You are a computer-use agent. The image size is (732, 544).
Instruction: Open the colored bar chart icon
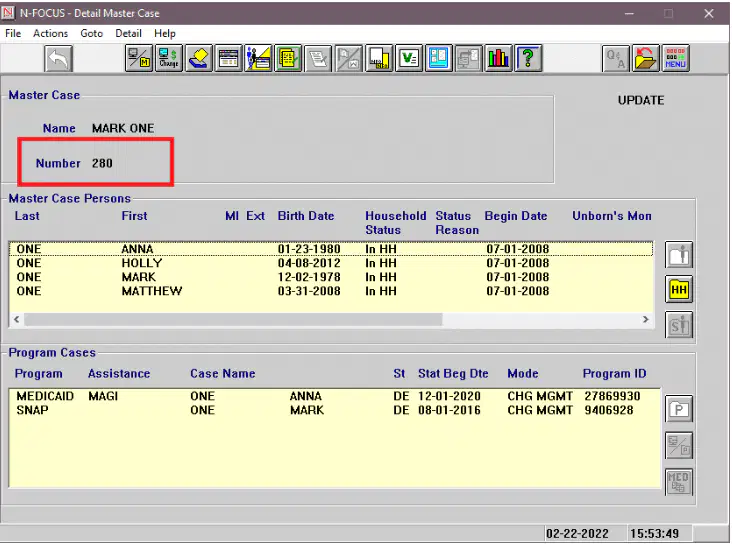pyautogui.click(x=498, y=58)
